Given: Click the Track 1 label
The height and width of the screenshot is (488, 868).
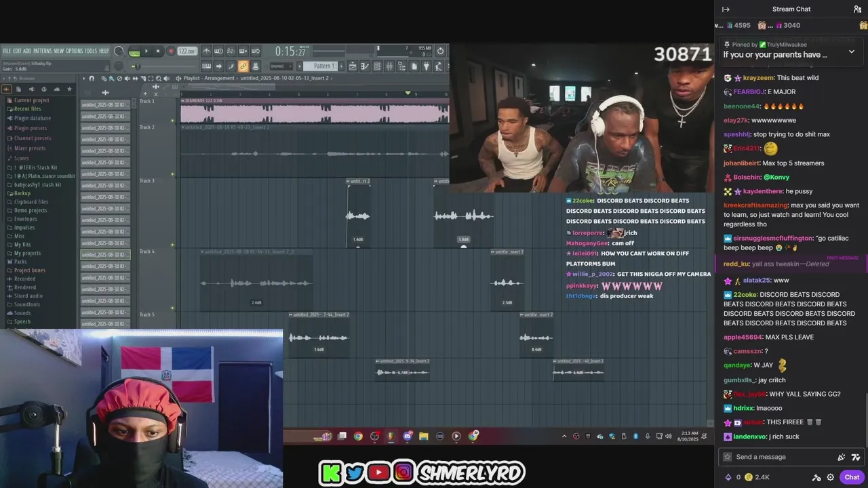Looking at the screenshot, I should [147, 101].
